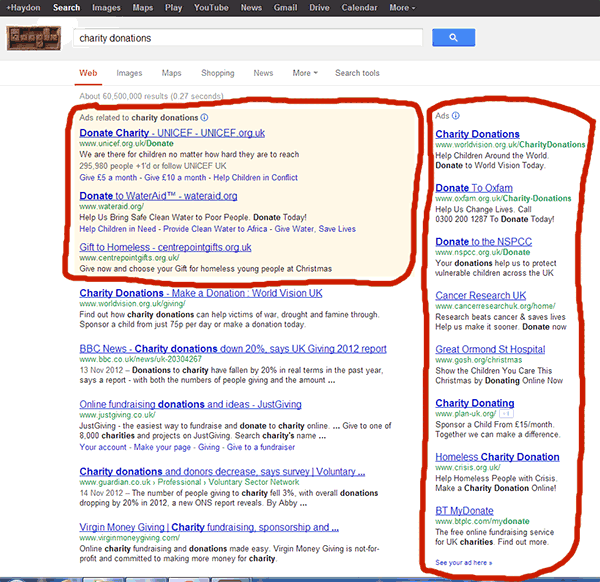The width and height of the screenshot is (600, 582).
Task: Select the Shopping tab
Action: [217, 73]
